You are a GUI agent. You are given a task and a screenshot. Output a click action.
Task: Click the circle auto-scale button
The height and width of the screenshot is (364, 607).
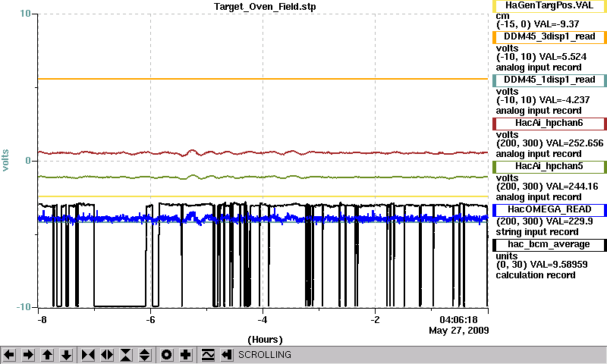[166, 354]
